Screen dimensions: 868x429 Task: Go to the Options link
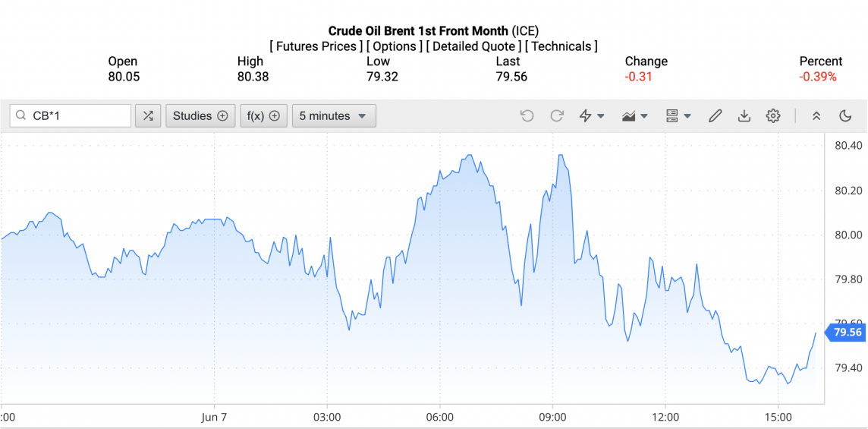(x=395, y=46)
